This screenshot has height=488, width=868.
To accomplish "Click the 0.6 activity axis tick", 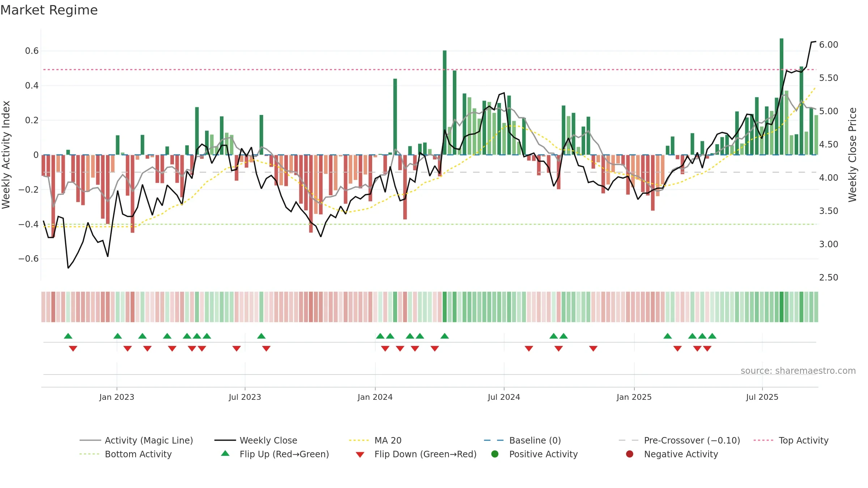I will [x=32, y=51].
